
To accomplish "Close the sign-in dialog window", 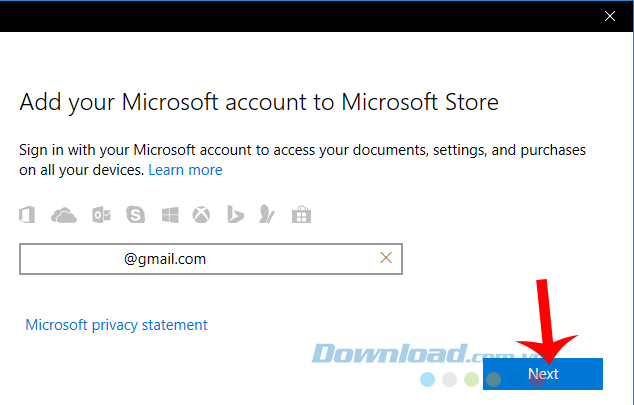I will point(609,16).
